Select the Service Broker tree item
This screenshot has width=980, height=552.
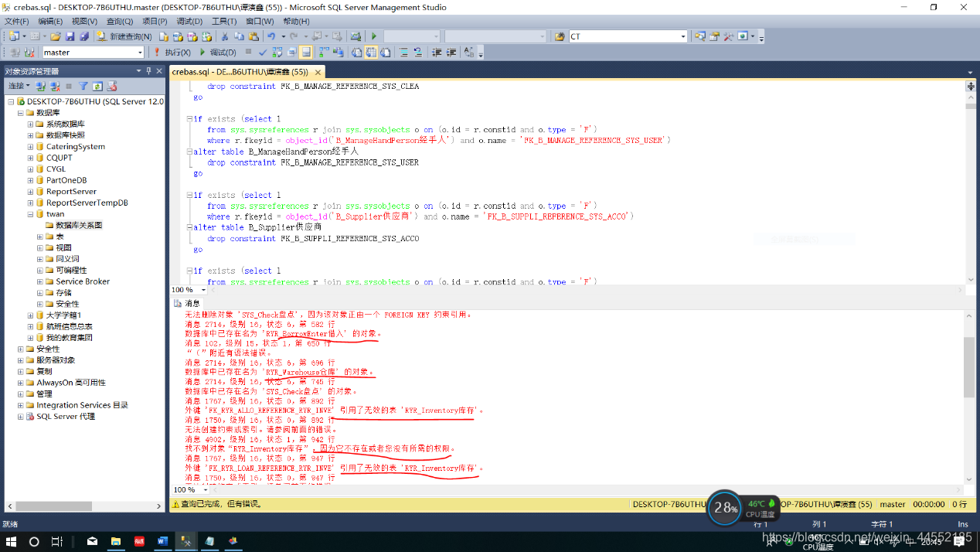click(83, 281)
